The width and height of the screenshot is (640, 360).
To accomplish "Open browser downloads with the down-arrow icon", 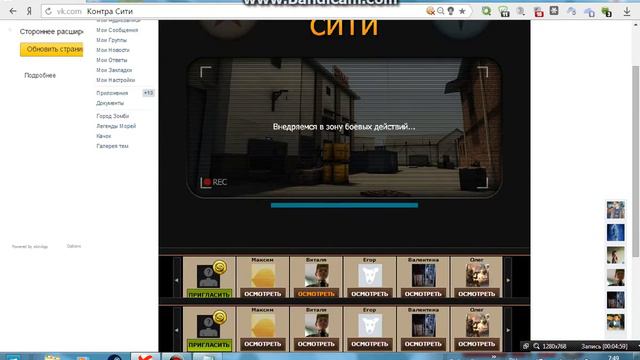I will pos(627,12).
